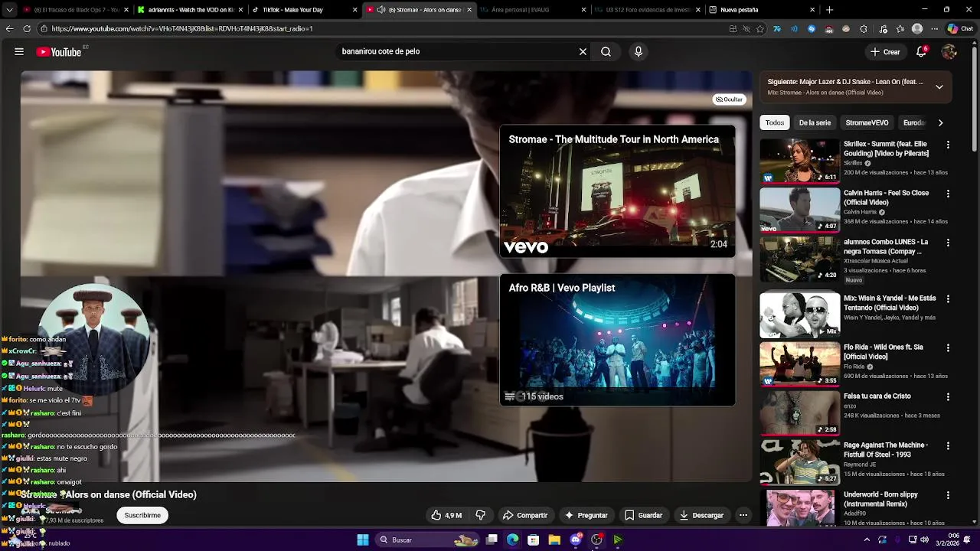Click the Compartir button

tap(525, 515)
